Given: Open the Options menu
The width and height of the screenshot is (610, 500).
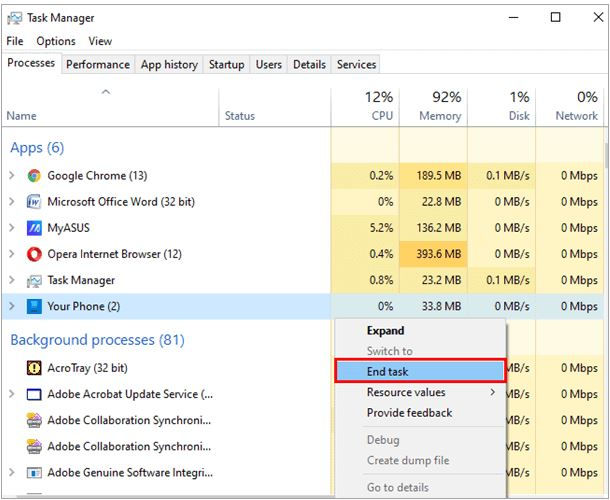Looking at the screenshot, I should point(56,41).
